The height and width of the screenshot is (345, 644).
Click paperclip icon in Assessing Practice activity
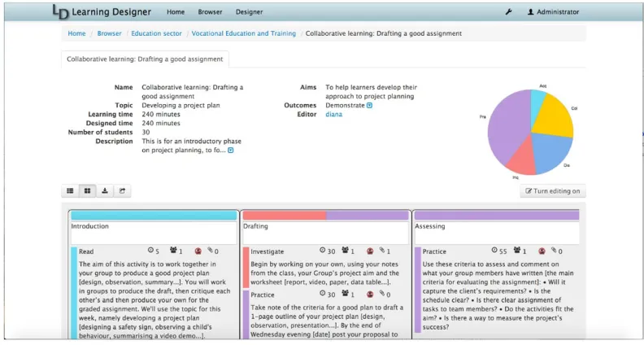(x=555, y=250)
